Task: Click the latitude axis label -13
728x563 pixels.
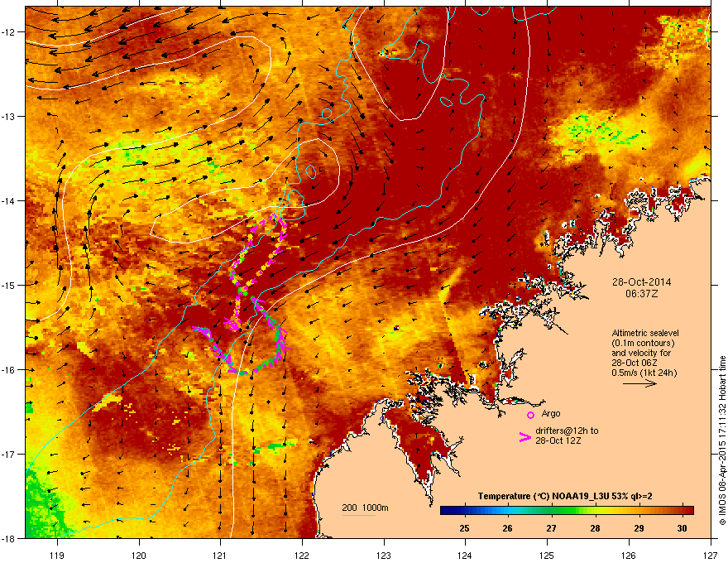Action: point(9,116)
